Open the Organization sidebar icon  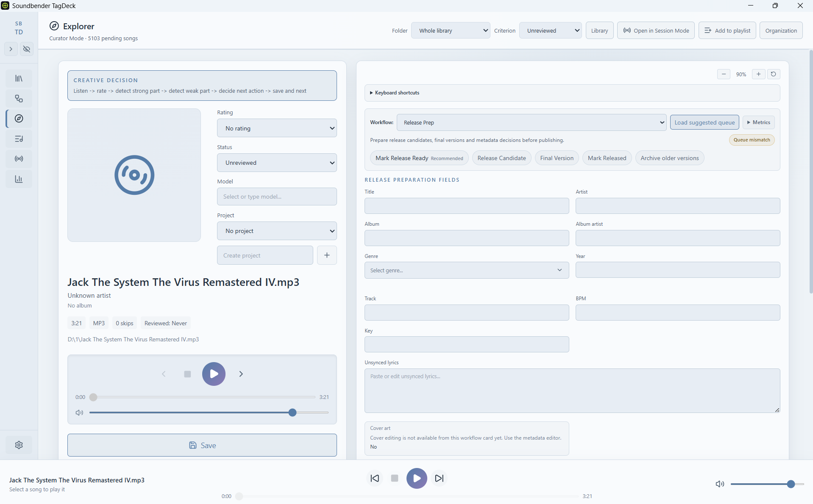[19, 99]
